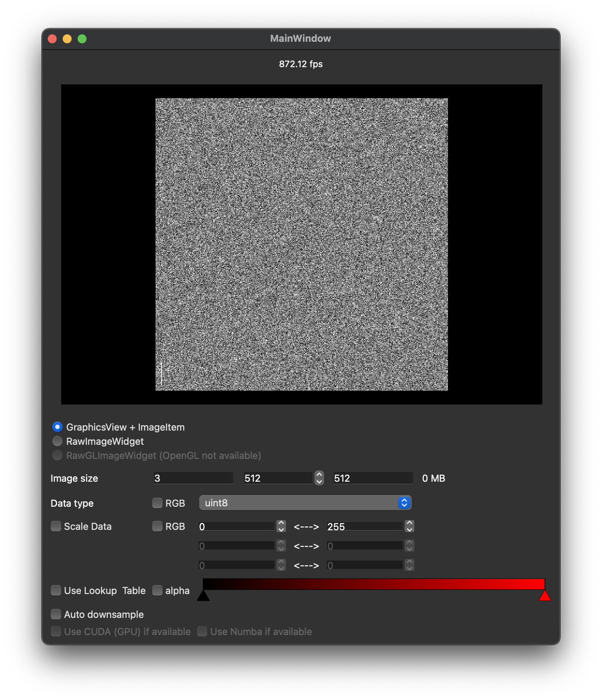Select the GraphicsView + ImageItem radio button
The width and height of the screenshot is (602, 700).
(x=58, y=427)
